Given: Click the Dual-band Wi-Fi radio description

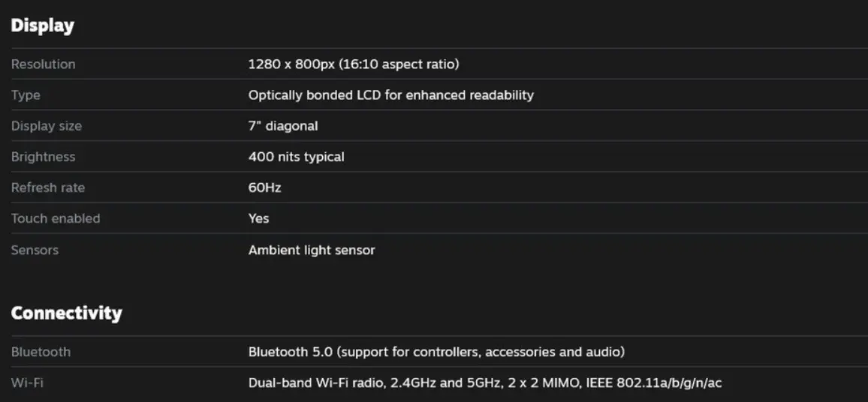Looking at the screenshot, I should point(485,382).
